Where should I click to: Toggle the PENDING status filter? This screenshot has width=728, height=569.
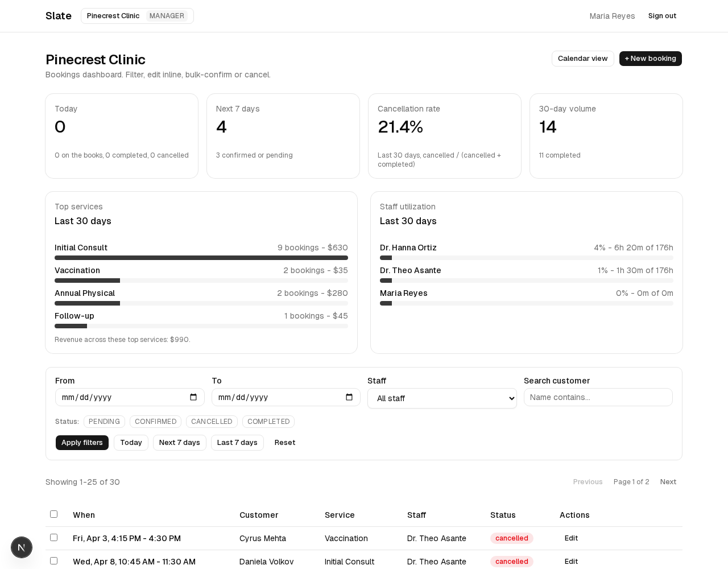[x=104, y=422]
